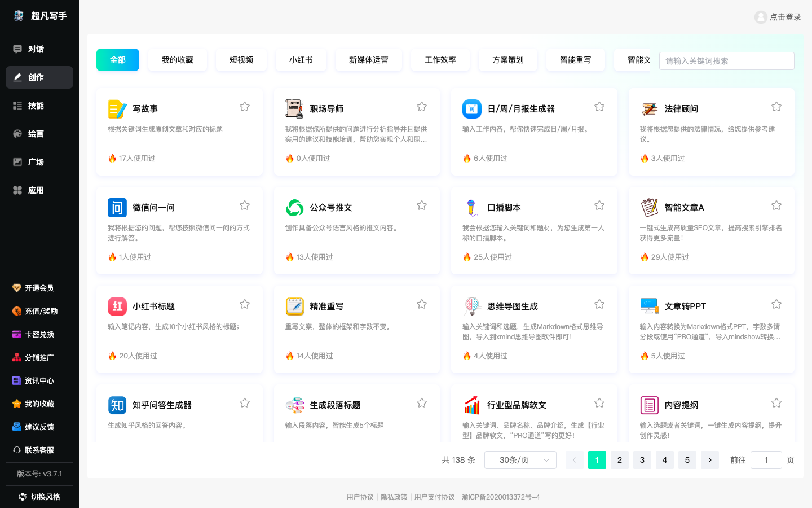Switch to the 小红书 category tab

[x=301, y=60]
